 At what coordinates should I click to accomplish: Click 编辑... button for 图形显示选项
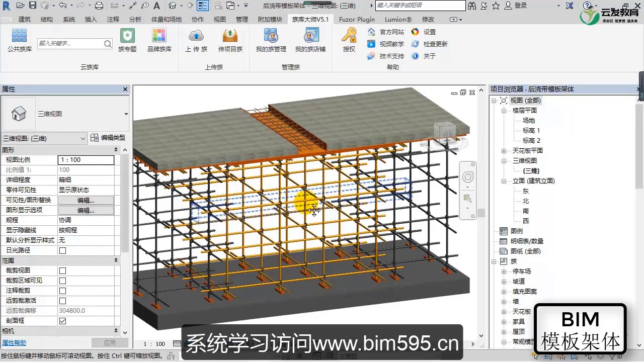pos(86,210)
